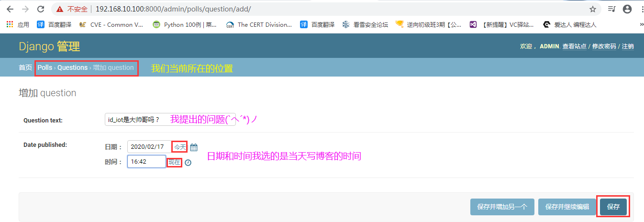Click the 时间 time input field
The height and width of the screenshot is (222, 644).
pyautogui.click(x=146, y=162)
